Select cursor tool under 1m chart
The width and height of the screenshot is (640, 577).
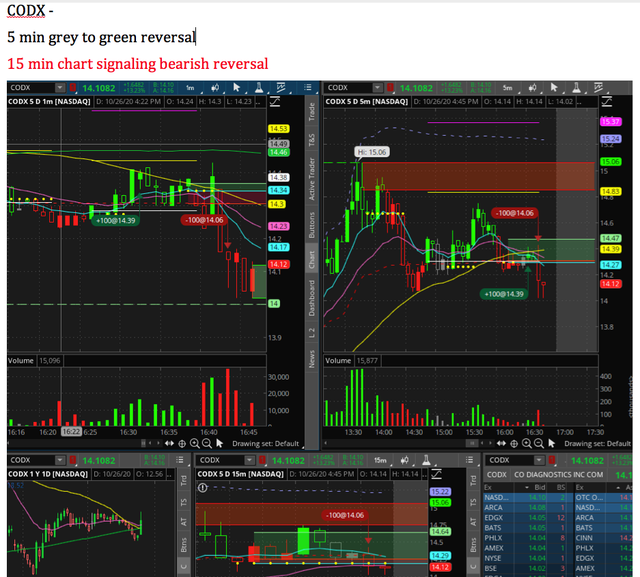pyautogui.click(x=220, y=444)
